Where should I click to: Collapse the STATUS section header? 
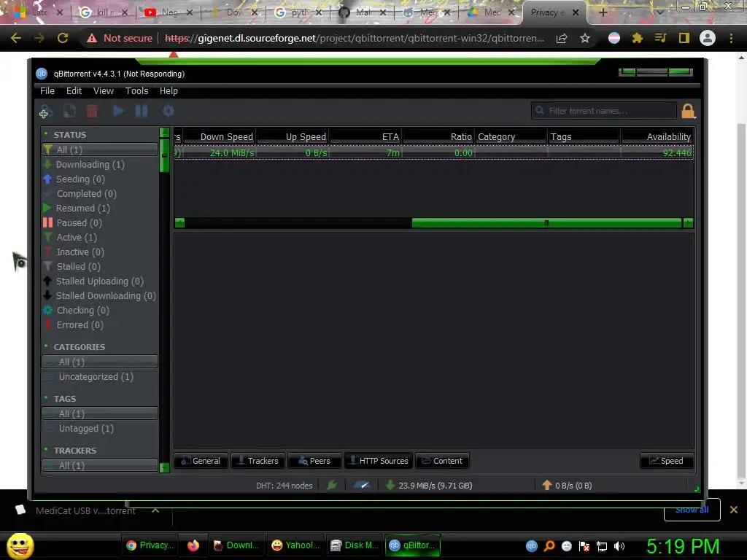tap(69, 135)
